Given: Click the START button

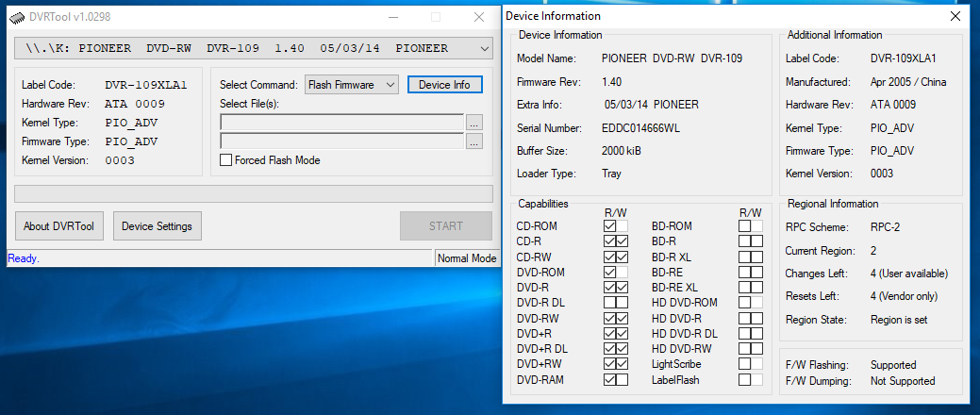Looking at the screenshot, I should point(445,226).
